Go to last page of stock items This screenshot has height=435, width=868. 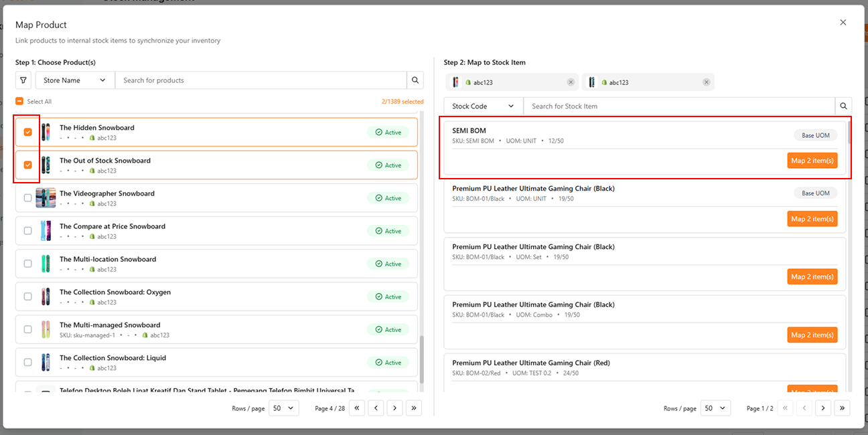tap(843, 408)
